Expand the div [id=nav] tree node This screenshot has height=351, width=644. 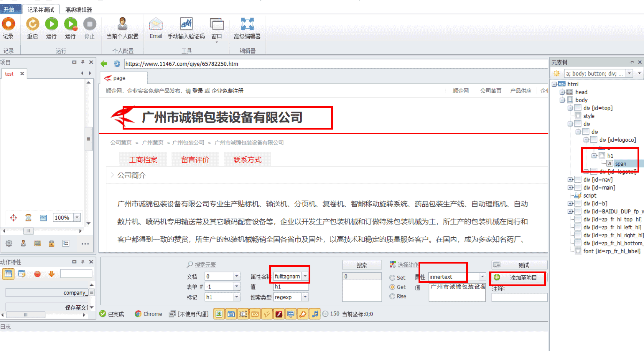point(570,180)
